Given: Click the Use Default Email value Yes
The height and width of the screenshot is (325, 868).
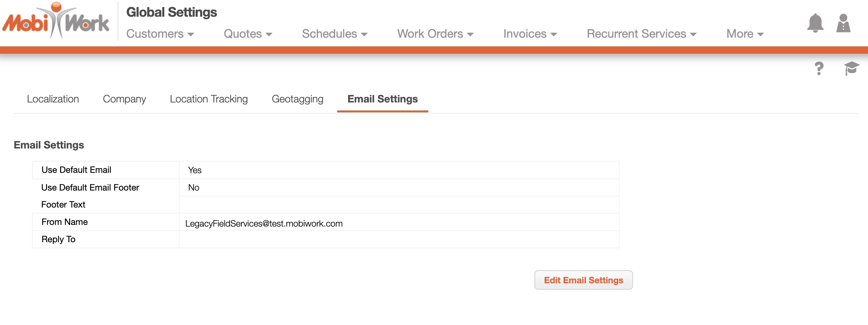Looking at the screenshot, I should tap(195, 170).
